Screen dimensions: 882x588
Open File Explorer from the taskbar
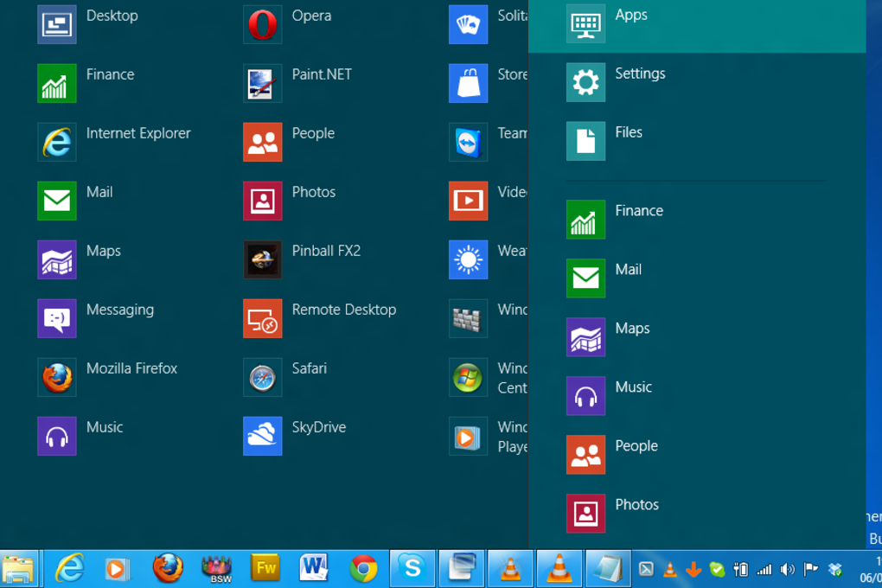[x=18, y=569]
